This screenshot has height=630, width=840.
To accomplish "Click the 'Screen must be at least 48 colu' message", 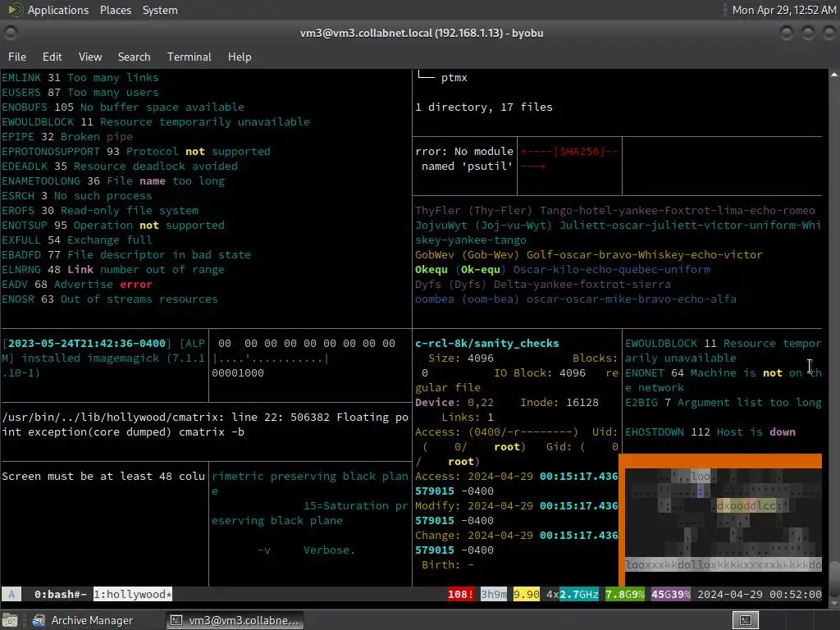I will [103, 477].
